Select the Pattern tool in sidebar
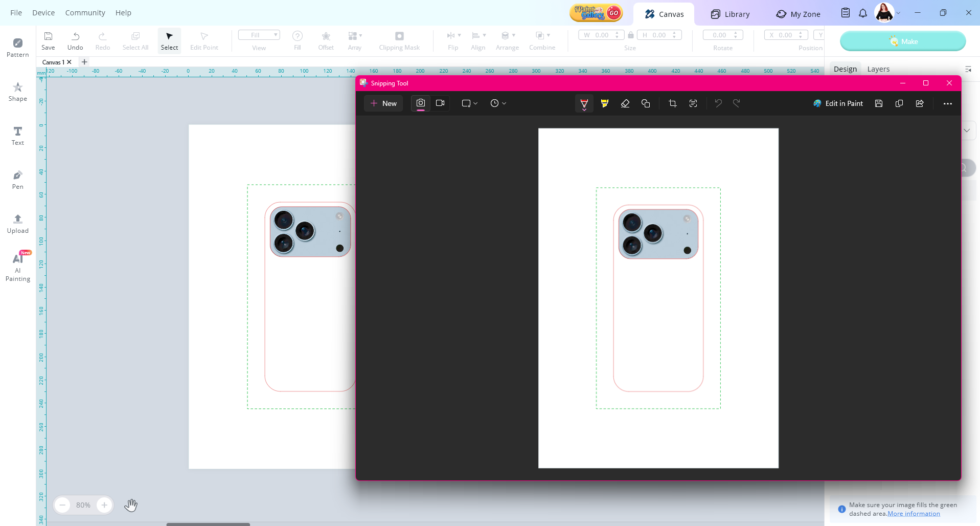Image resolution: width=980 pixels, height=526 pixels. point(17,47)
